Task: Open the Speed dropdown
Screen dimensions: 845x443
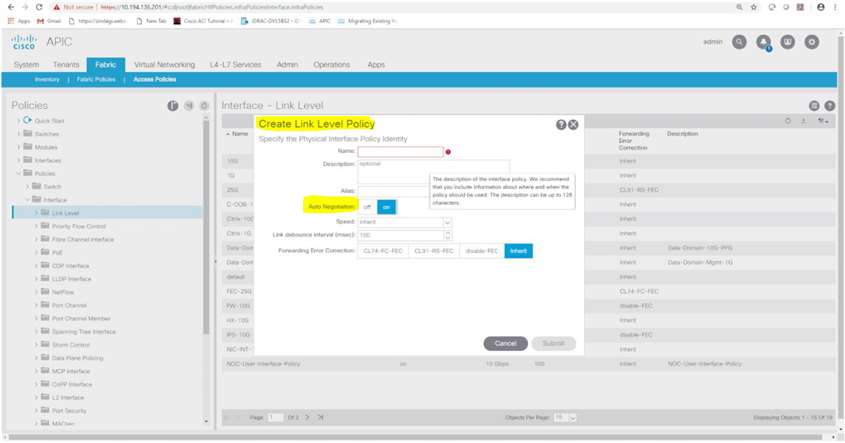Action: click(x=447, y=222)
